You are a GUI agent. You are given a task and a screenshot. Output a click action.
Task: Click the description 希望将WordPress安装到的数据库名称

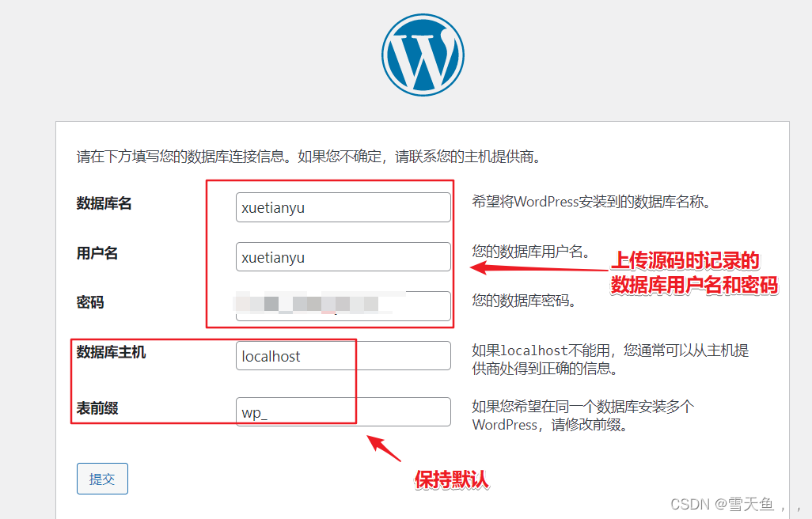click(x=590, y=202)
